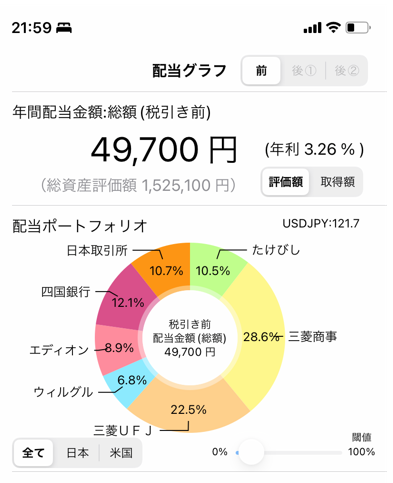Switch to 後② after-tax view
The width and height of the screenshot is (393, 483).
pyautogui.click(x=347, y=71)
